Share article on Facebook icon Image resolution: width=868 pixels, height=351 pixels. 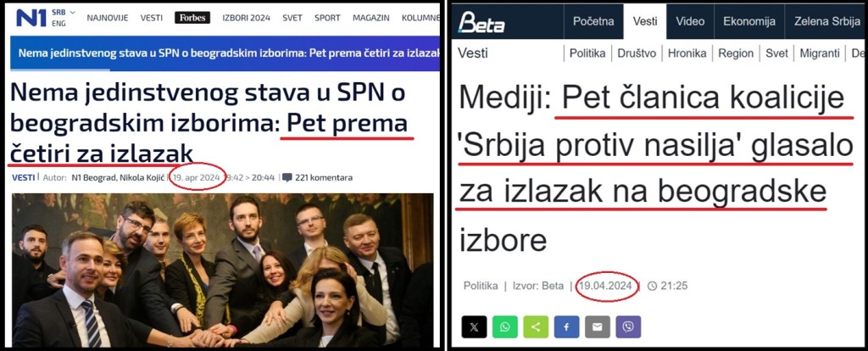[566, 326]
